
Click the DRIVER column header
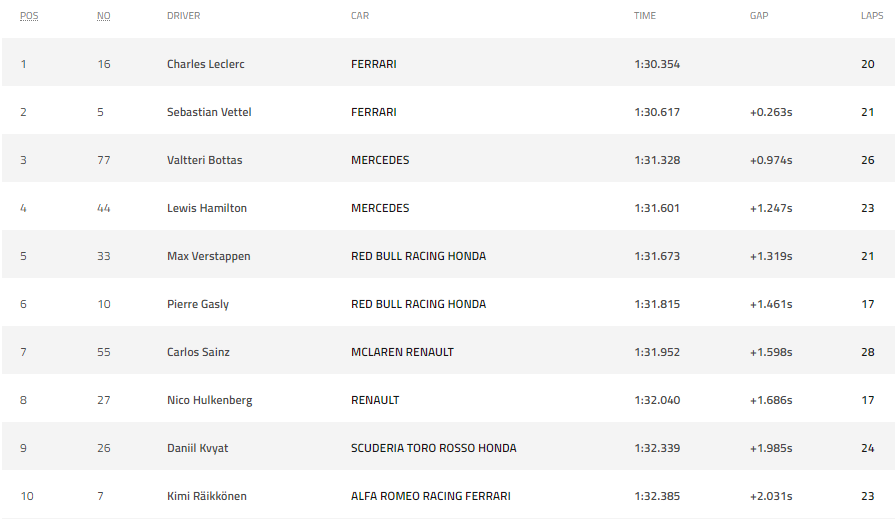coord(183,16)
